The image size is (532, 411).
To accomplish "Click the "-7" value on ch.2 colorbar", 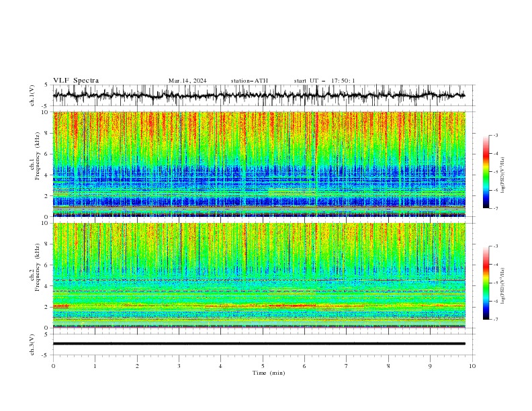I will click(x=495, y=319).
